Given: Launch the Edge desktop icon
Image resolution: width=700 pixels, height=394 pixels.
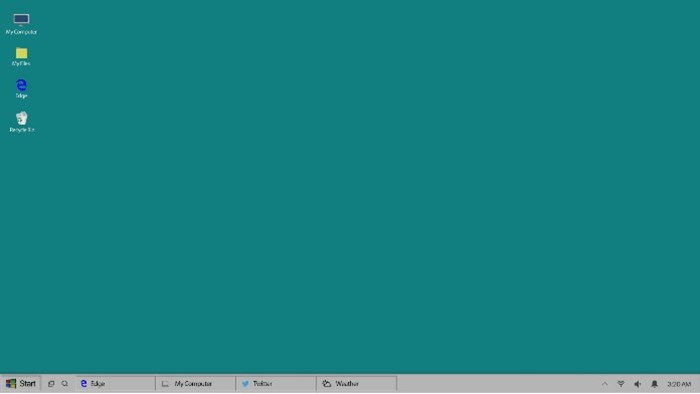Looking at the screenshot, I should [21, 88].
